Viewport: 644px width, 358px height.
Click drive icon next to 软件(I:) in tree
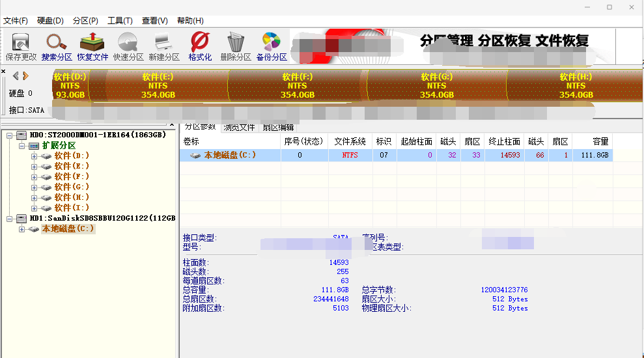click(46, 208)
